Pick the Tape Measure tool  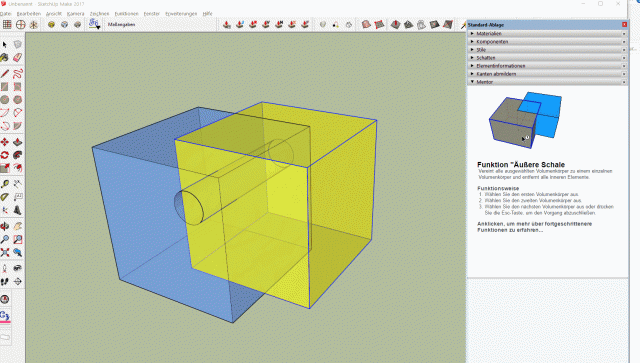(4, 184)
